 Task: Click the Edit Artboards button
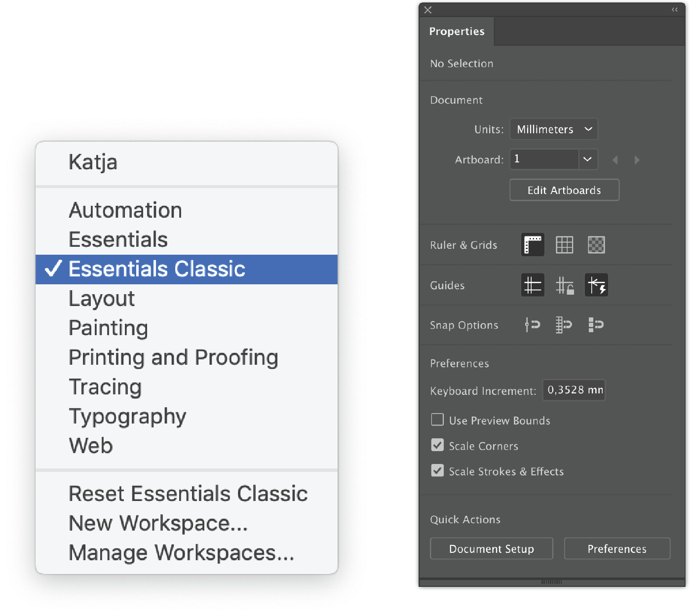click(x=564, y=190)
